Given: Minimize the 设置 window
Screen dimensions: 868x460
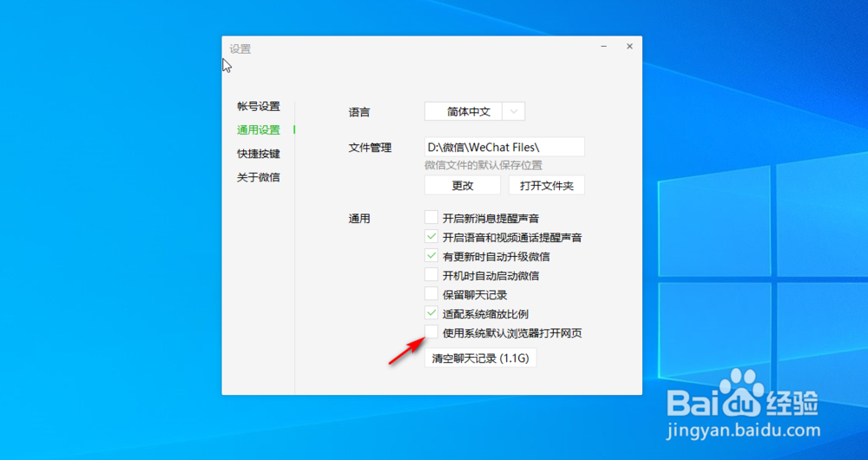Looking at the screenshot, I should (x=604, y=47).
